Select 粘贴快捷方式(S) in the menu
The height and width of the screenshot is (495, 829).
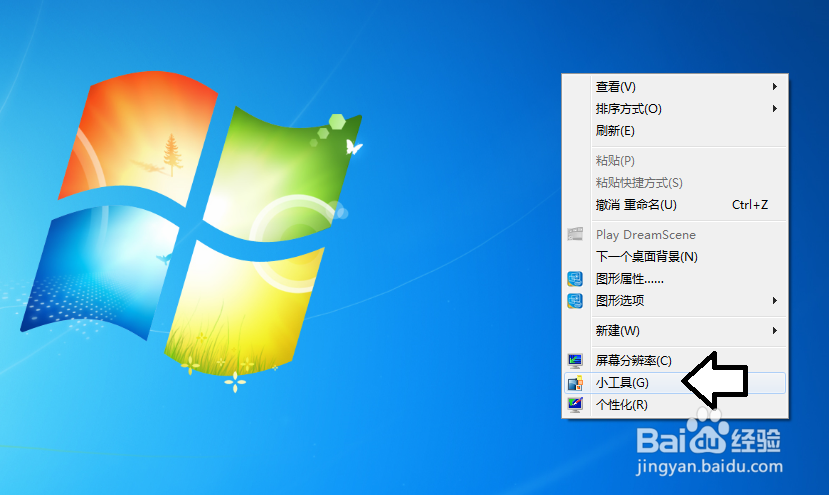pos(675,182)
